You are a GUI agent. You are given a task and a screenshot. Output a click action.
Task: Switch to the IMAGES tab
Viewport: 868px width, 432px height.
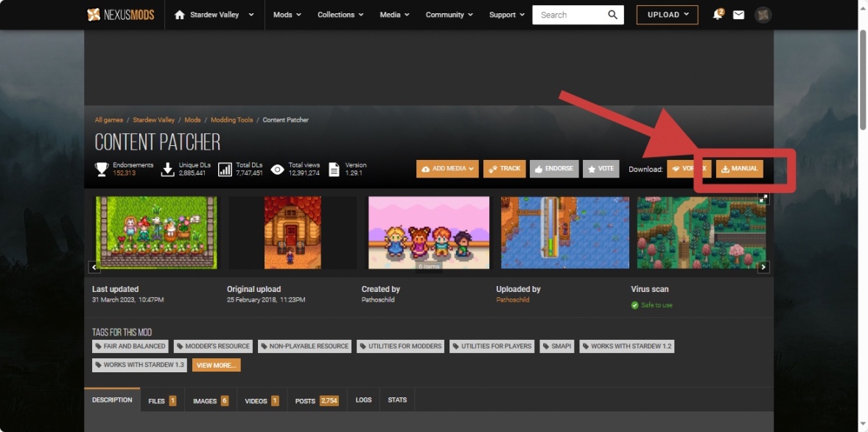(211, 400)
